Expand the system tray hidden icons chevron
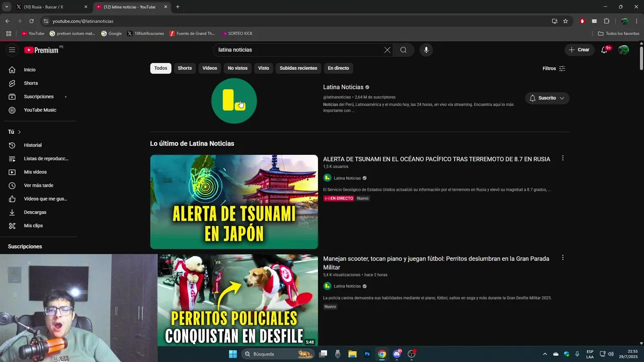The height and width of the screenshot is (362, 644). pos(545,354)
